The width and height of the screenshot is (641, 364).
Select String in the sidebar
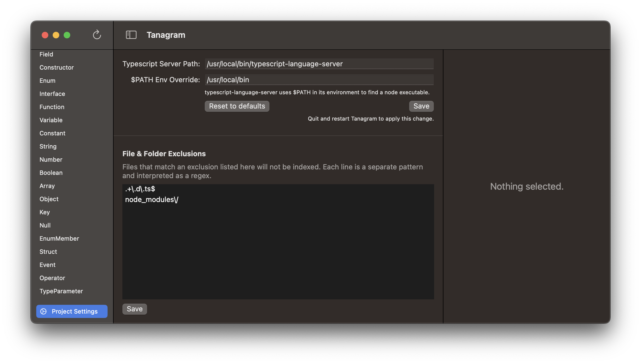point(48,146)
